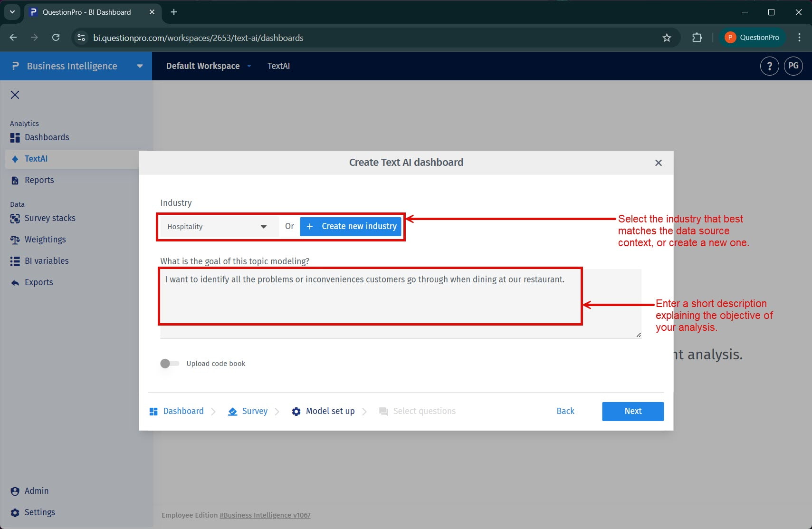
Task: Click the Survey stacks icon
Action: (15, 218)
